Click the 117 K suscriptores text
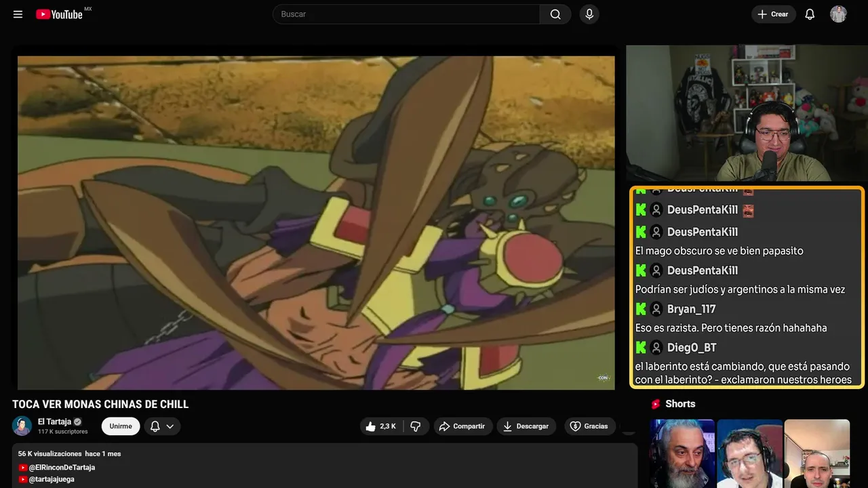 click(x=63, y=432)
